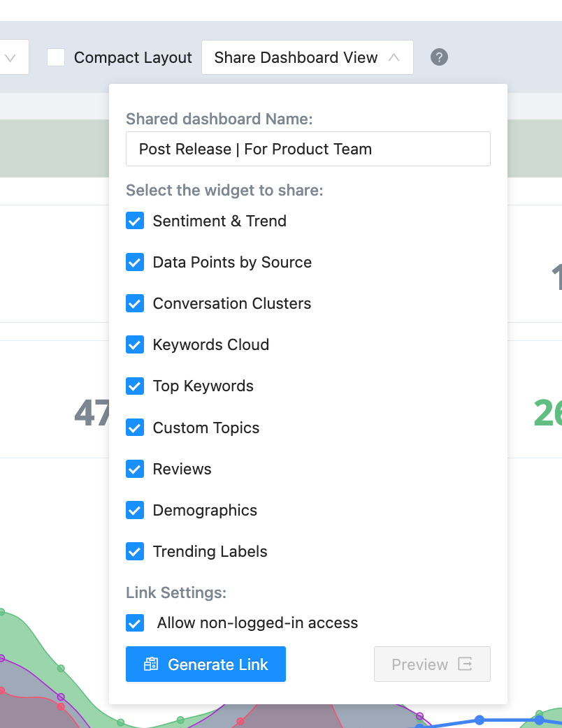The height and width of the screenshot is (728, 562).
Task: Enable the Compact Layout checkbox
Action: 56,58
